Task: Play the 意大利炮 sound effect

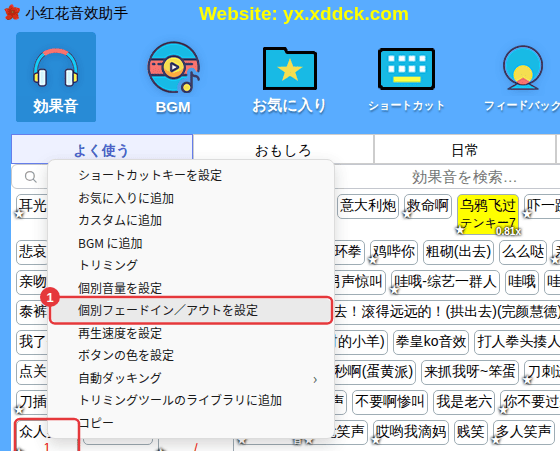Action: [368, 206]
